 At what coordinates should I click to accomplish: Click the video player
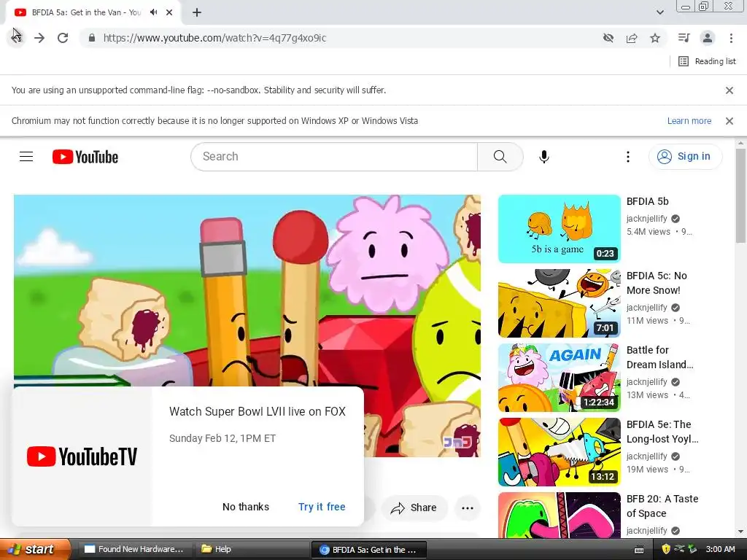[x=247, y=292]
